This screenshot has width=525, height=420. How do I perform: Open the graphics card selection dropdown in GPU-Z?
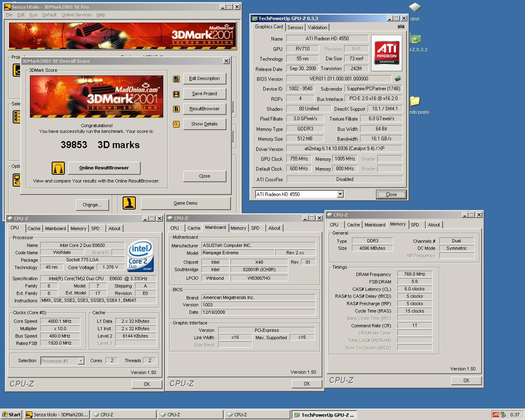(x=340, y=194)
